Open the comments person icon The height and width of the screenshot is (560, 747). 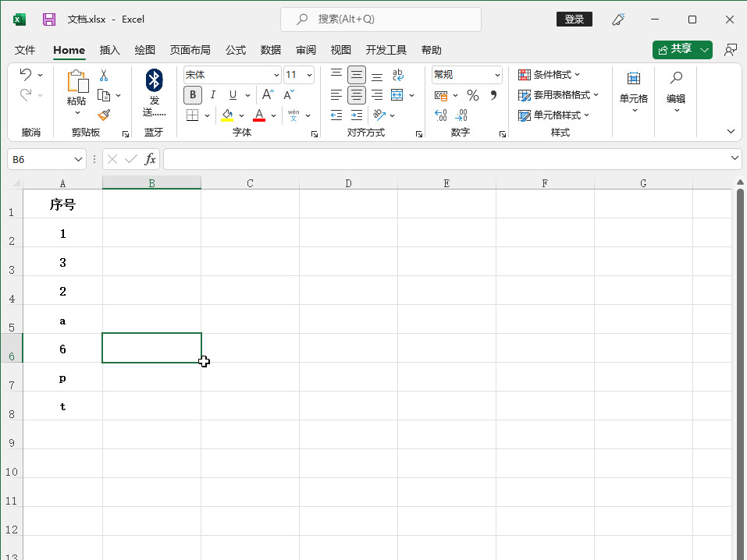[731, 50]
